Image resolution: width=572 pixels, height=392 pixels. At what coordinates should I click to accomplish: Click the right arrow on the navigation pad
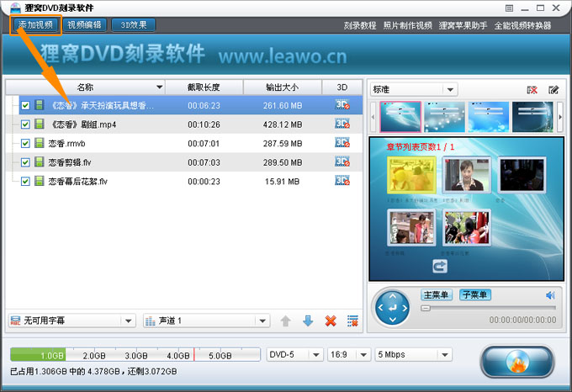(x=405, y=308)
